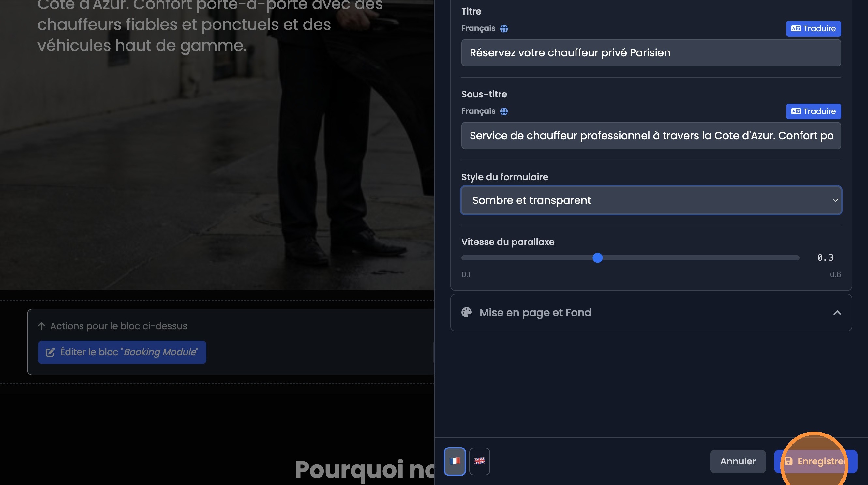The image size is (868, 485).
Task: Click dropdown arrow of Sombre et transparent
Action: pyautogui.click(x=835, y=200)
